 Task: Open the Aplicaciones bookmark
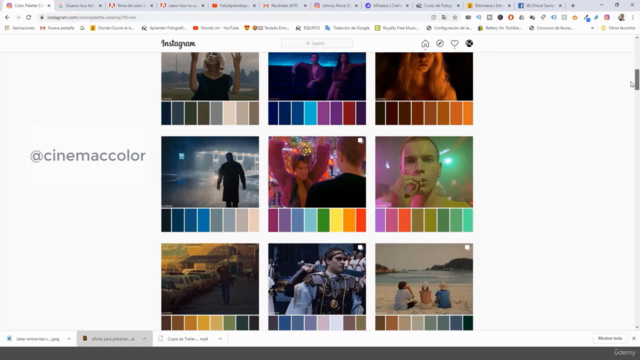tap(20, 28)
